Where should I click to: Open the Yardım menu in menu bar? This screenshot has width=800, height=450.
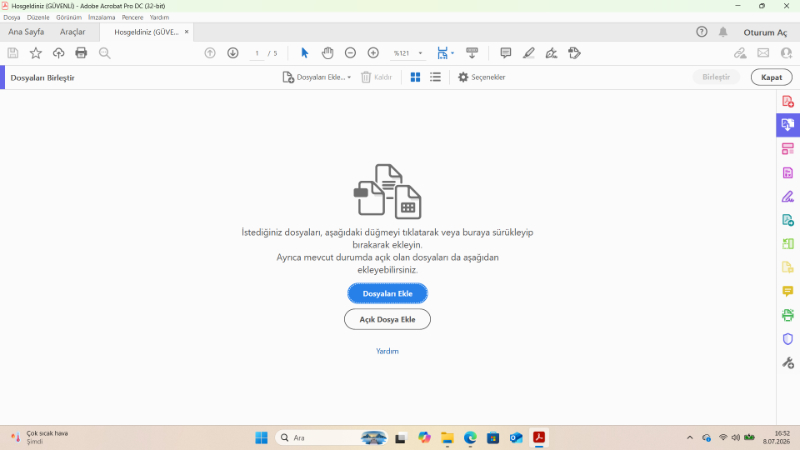tap(159, 17)
